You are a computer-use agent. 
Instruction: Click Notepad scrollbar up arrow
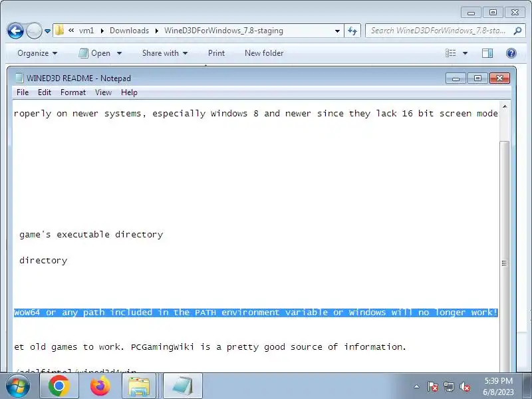pos(505,107)
